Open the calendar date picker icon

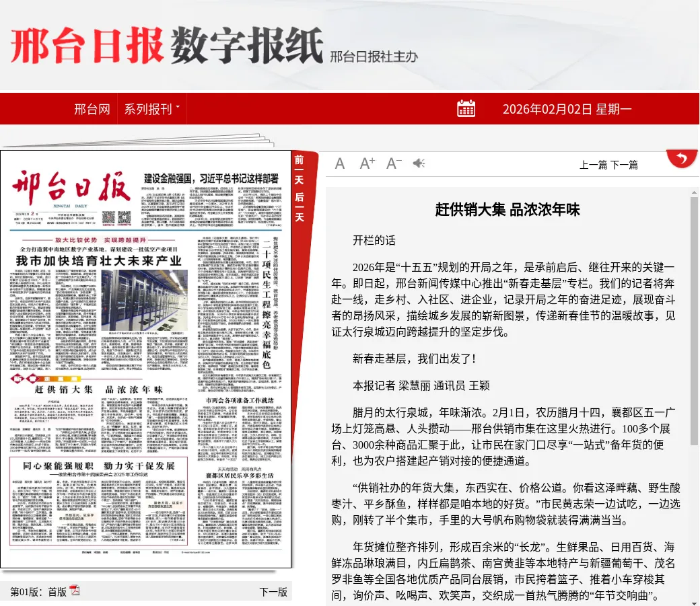pos(466,108)
